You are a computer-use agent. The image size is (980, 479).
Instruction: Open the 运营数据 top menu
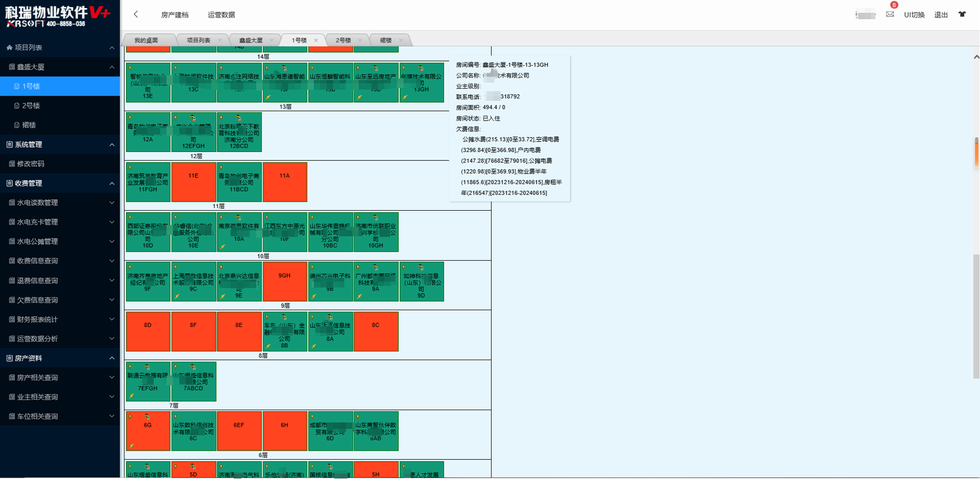point(221,15)
